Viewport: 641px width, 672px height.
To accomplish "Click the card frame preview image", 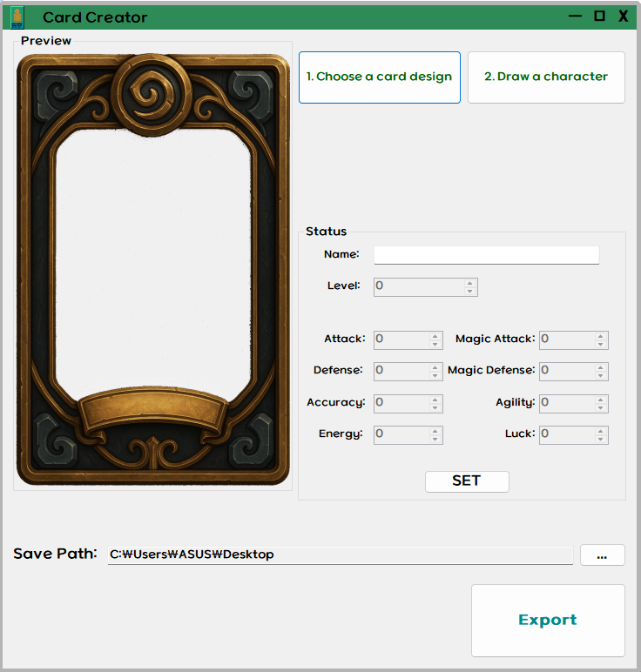I will pyautogui.click(x=153, y=269).
